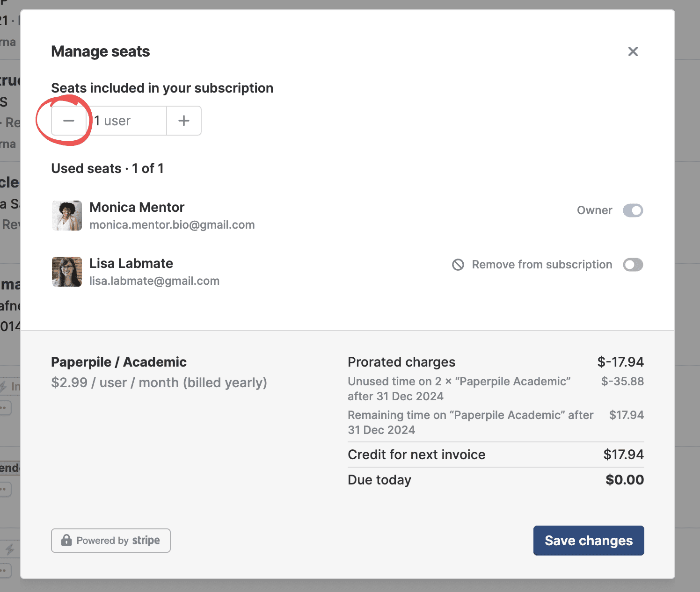
Task: Decrease seat count with the minus button
Action: coord(69,121)
